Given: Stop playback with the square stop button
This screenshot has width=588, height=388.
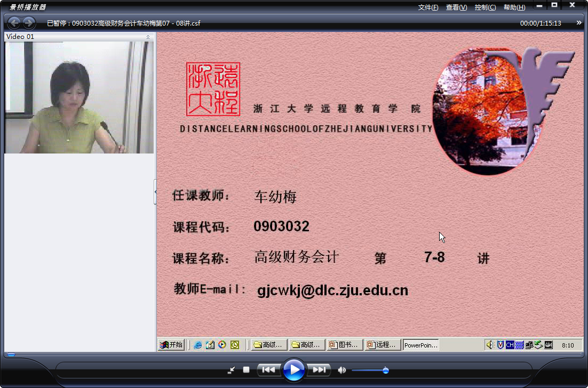Looking at the screenshot, I should pos(246,370).
